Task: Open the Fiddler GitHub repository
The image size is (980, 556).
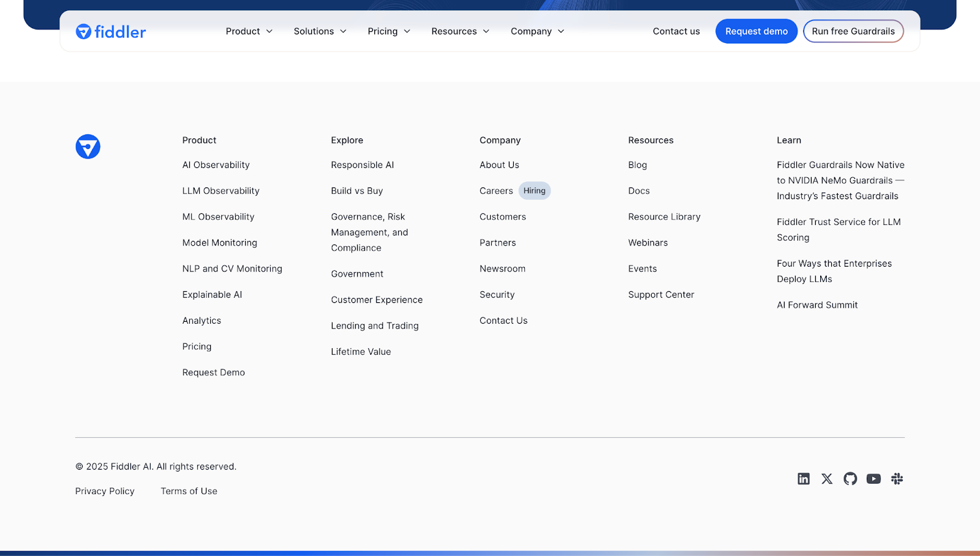Action: pos(850,479)
